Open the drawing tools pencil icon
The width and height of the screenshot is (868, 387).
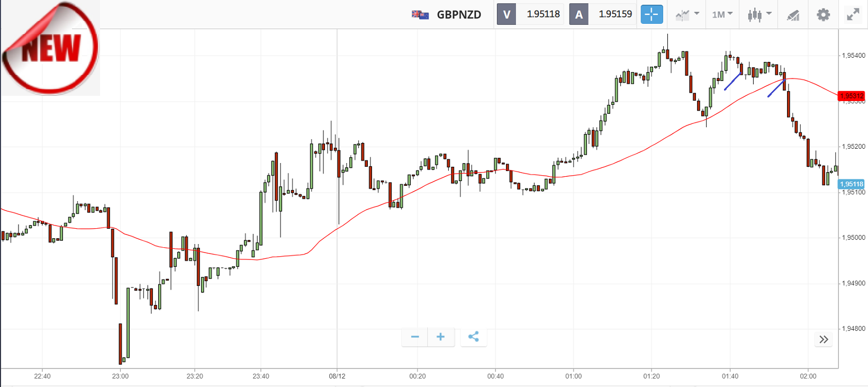(793, 15)
